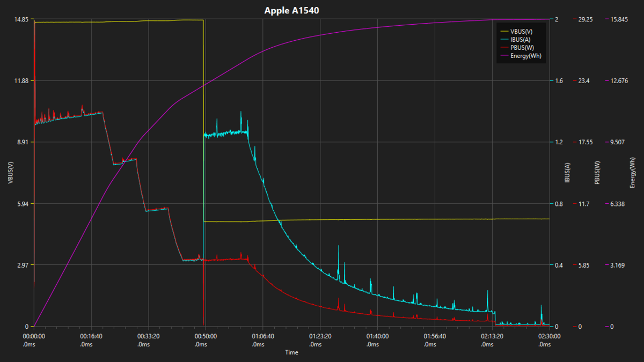Screen dimensions: 644x362
Task: Click the 12.676 energy axis value
Action: click(619, 80)
